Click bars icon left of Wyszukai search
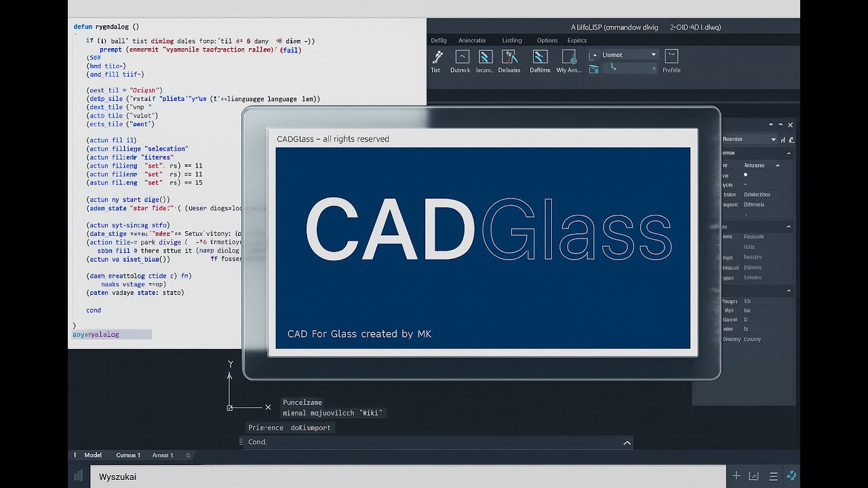 click(79, 476)
